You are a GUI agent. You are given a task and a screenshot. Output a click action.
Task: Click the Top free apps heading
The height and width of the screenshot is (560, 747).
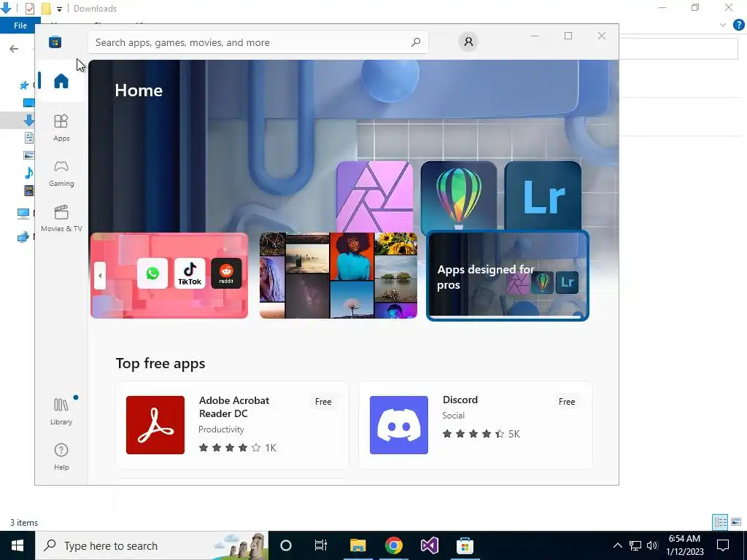pos(160,363)
